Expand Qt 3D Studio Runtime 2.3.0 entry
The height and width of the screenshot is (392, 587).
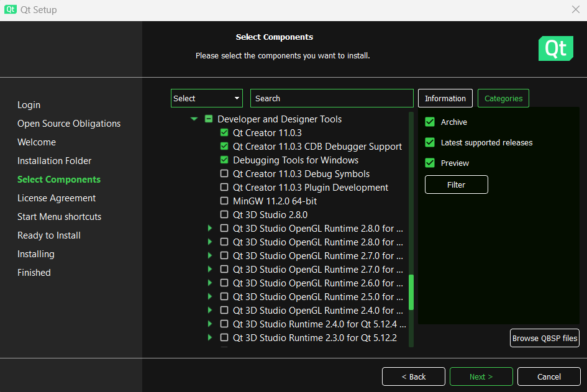click(210, 338)
